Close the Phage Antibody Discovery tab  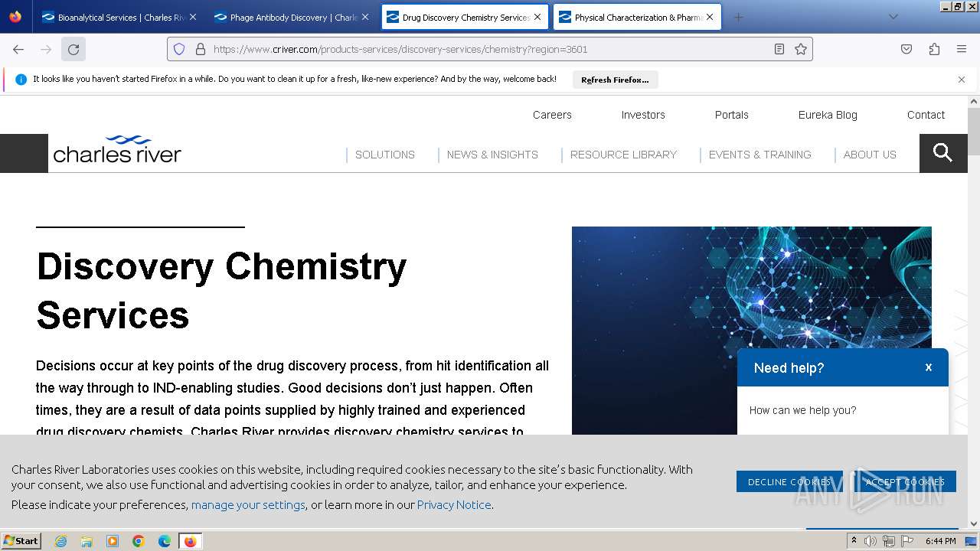click(x=364, y=17)
